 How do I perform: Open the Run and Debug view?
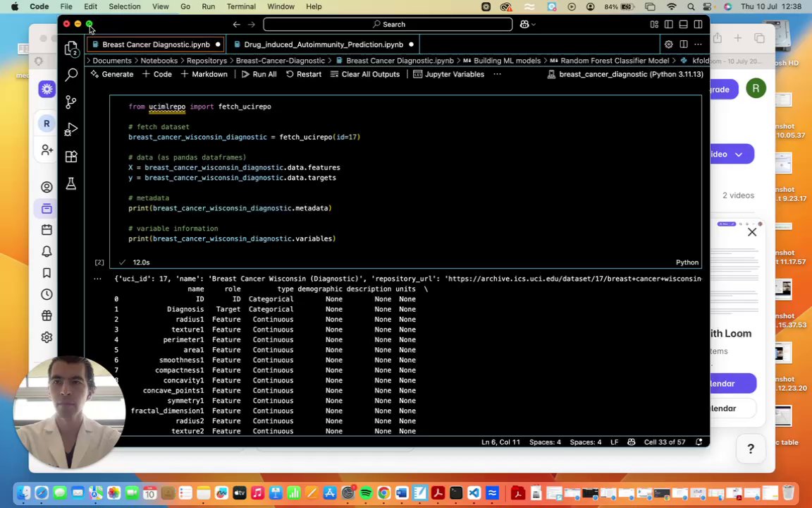[71, 130]
